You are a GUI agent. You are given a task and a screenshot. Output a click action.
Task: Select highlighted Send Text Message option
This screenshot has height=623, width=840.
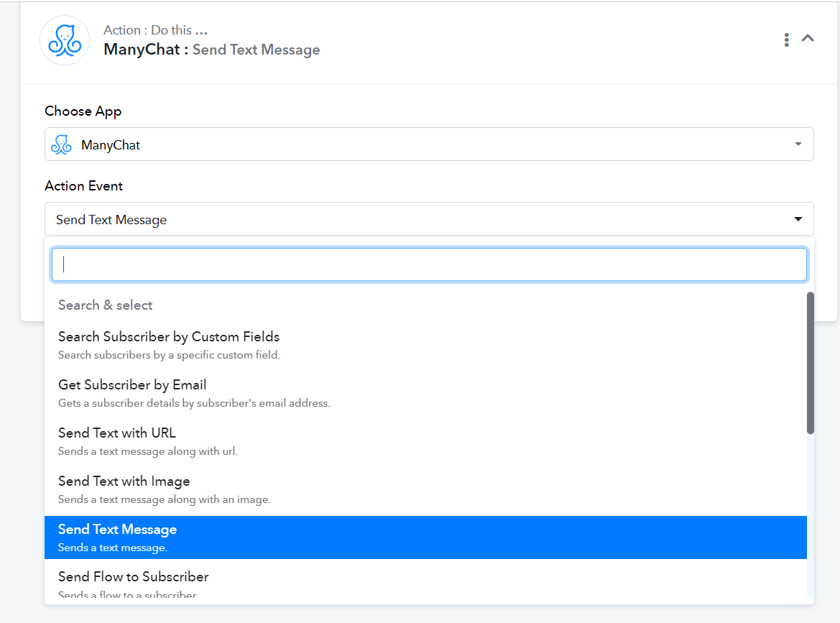[425, 537]
